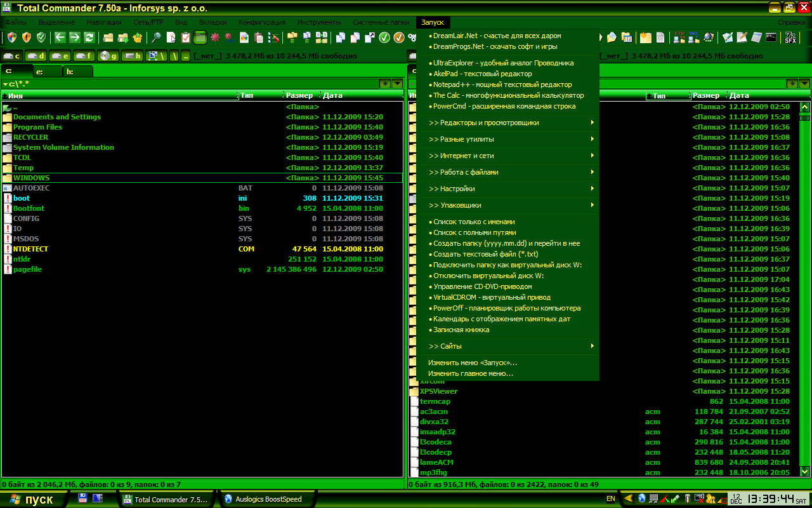
Task: Open left panel directory history dropdown arrow
Action: pyautogui.click(x=397, y=83)
